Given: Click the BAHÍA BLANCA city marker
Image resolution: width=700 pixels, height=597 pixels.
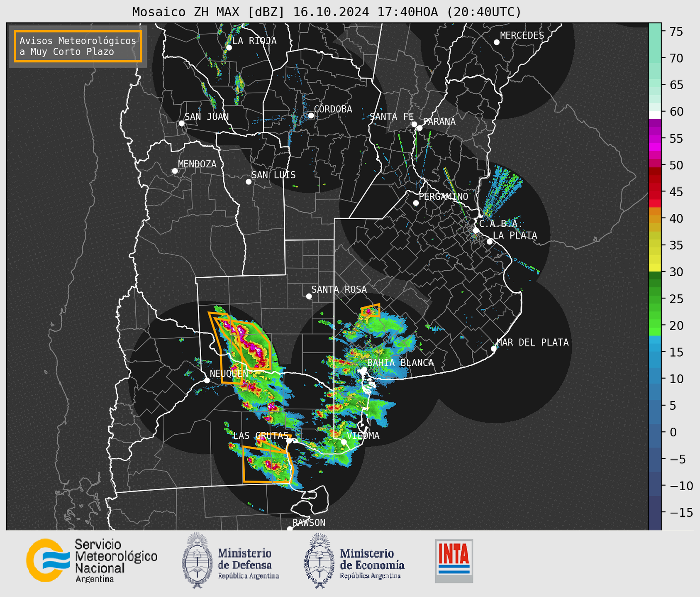Looking at the screenshot, I should [364, 369].
